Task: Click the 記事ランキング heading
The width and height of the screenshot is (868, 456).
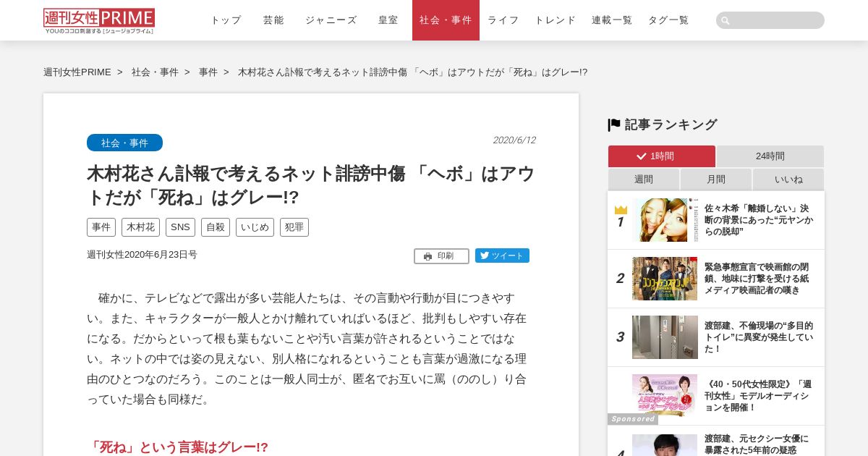Action: pyautogui.click(x=671, y=124)
